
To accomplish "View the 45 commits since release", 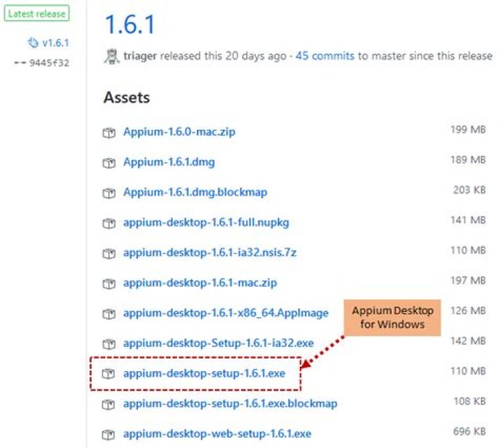I will (324, 56).
